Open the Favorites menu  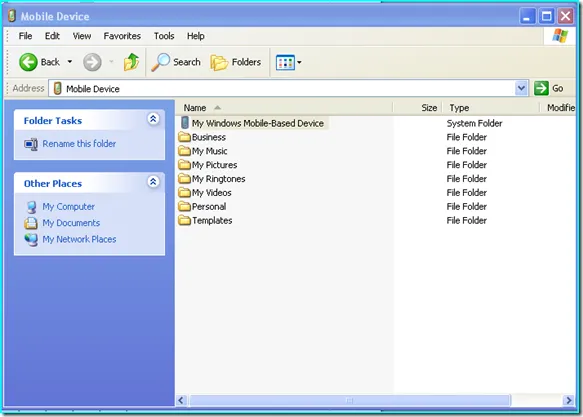tap(122, 36)
